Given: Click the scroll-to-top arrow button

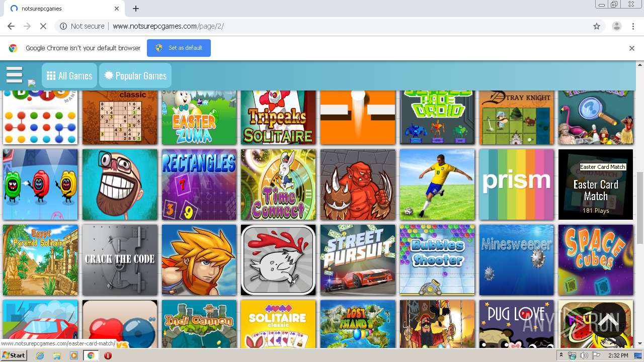Looking at the screenshot, I should click(x=608, y=320).
